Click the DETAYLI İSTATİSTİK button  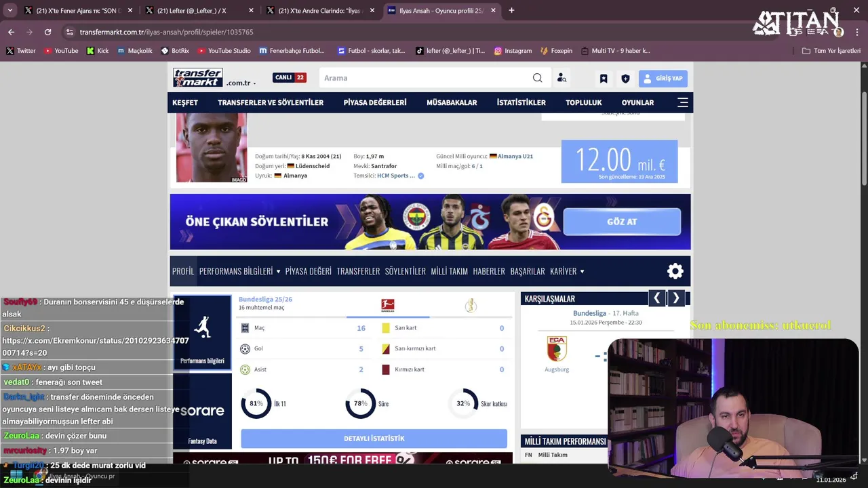374,439
